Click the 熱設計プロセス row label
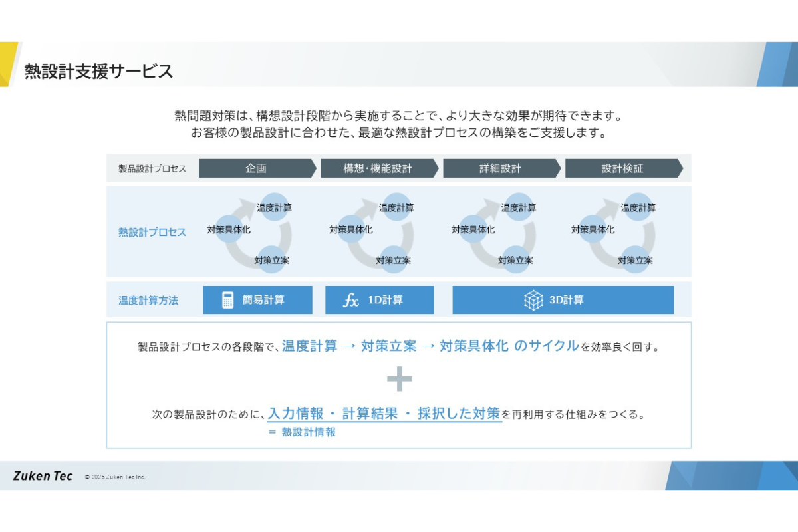798x532 pixels. pos(152,232)
